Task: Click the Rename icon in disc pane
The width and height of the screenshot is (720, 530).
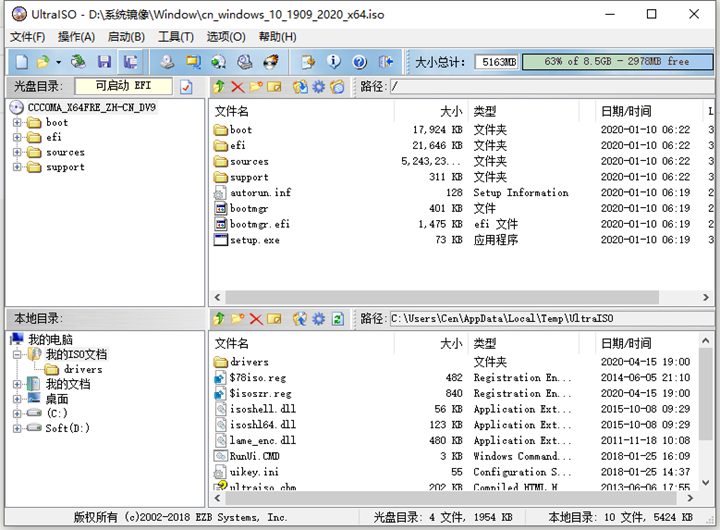Action: tap(274, 86)
